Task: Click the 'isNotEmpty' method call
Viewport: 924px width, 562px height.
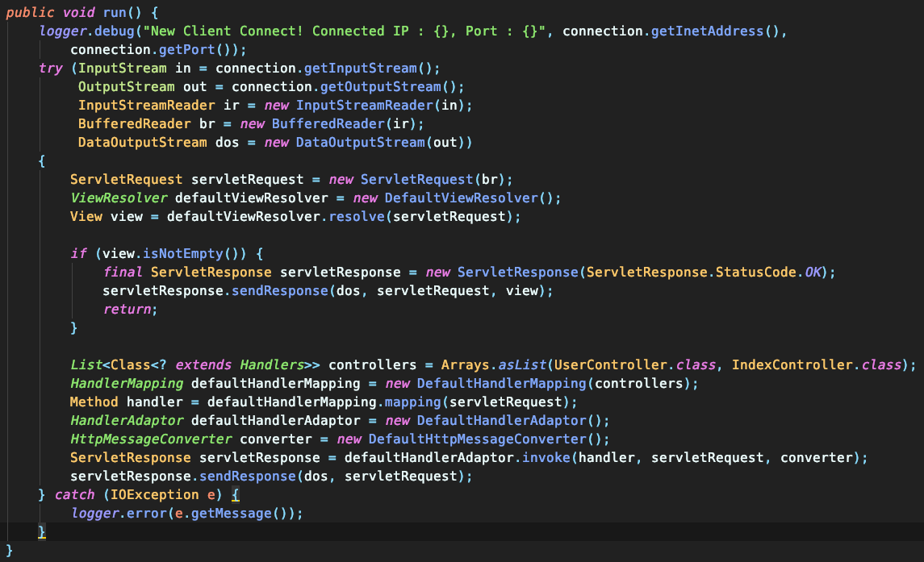Action: click(x=182, y=254)
